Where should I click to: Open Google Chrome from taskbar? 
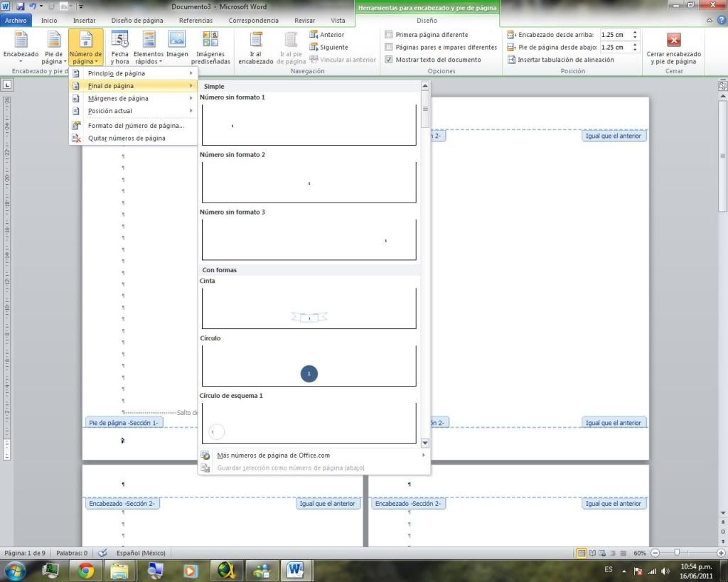click(85, 570)
